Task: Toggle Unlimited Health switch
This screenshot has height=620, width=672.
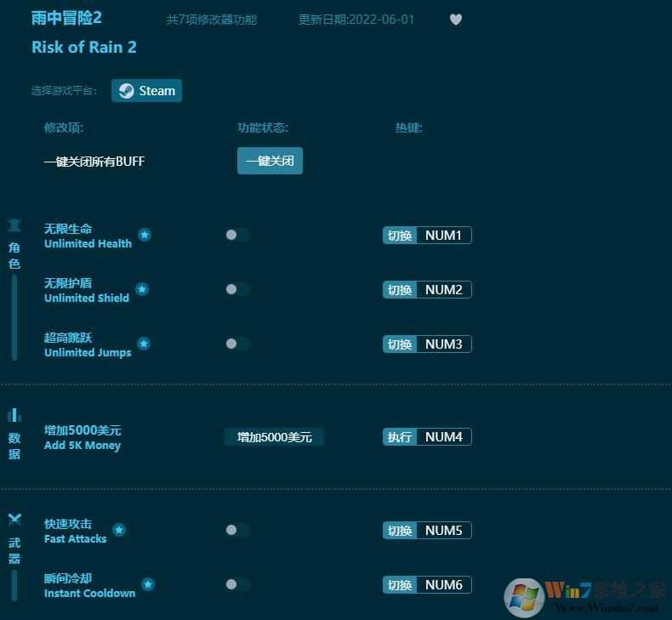Action: [x=237, y=235]
